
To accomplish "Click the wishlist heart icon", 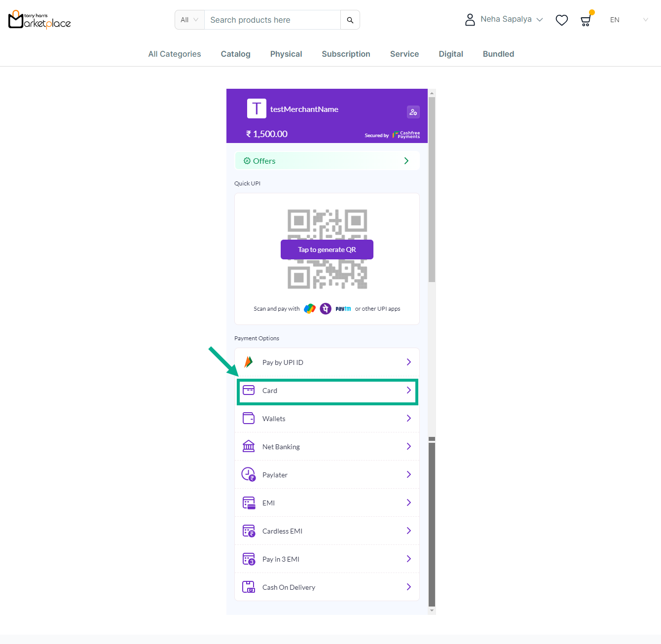I will click(x=561, y=20).
